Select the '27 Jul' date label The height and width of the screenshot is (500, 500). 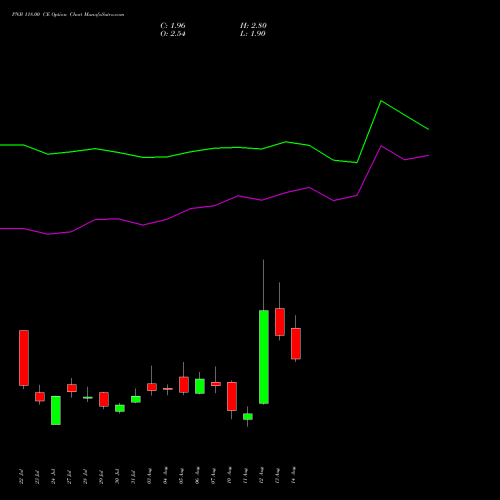tap(70, 477)
